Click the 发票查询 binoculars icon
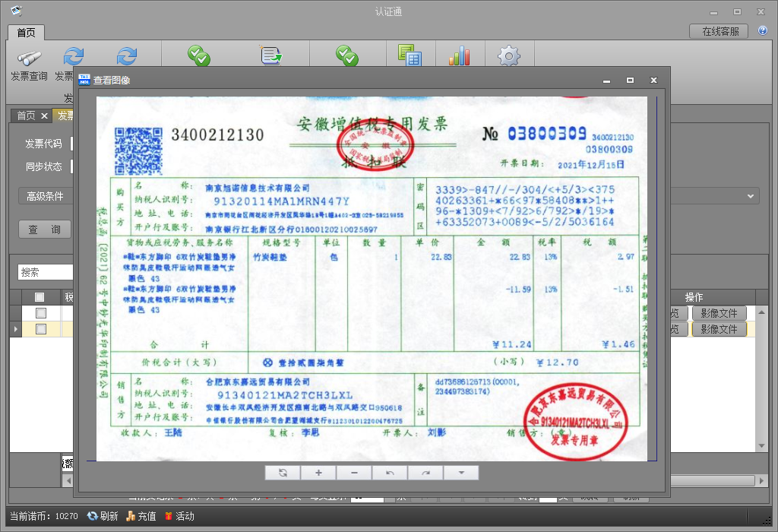Viewport: 778px width, 532px height. pos(29,59)
